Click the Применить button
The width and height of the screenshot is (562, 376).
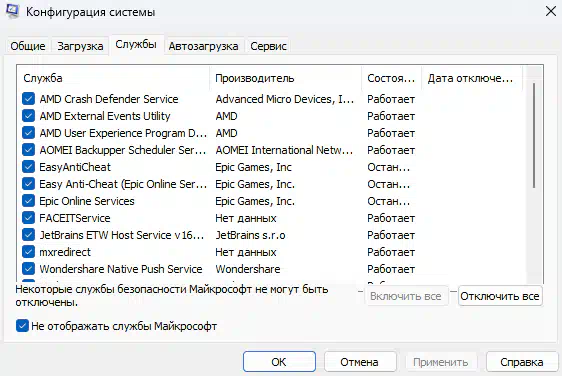coord(441,362)
